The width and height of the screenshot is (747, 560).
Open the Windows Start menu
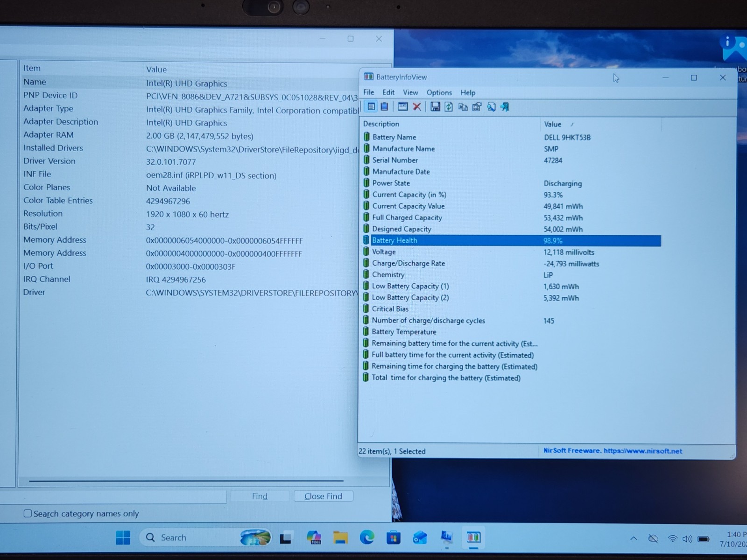(123, 538)
